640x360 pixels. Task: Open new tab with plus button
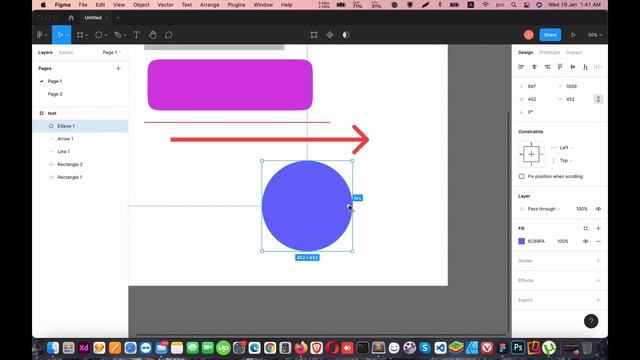coord(118,18)
